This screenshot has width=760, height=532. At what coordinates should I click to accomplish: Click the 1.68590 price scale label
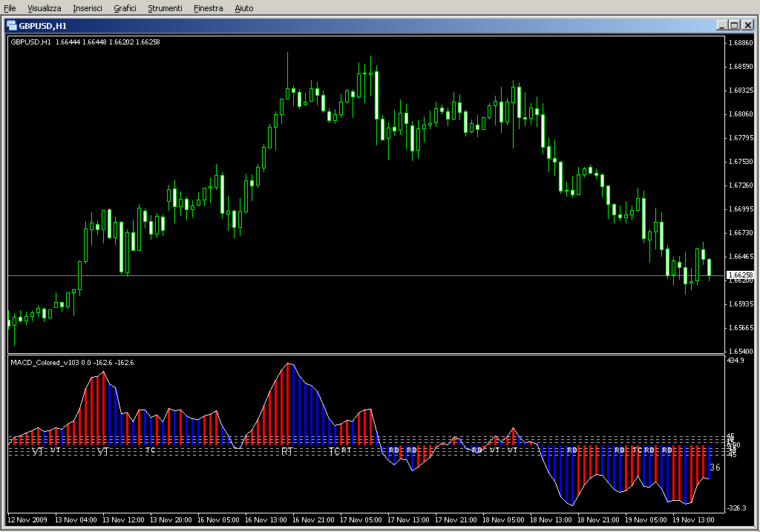741,66
